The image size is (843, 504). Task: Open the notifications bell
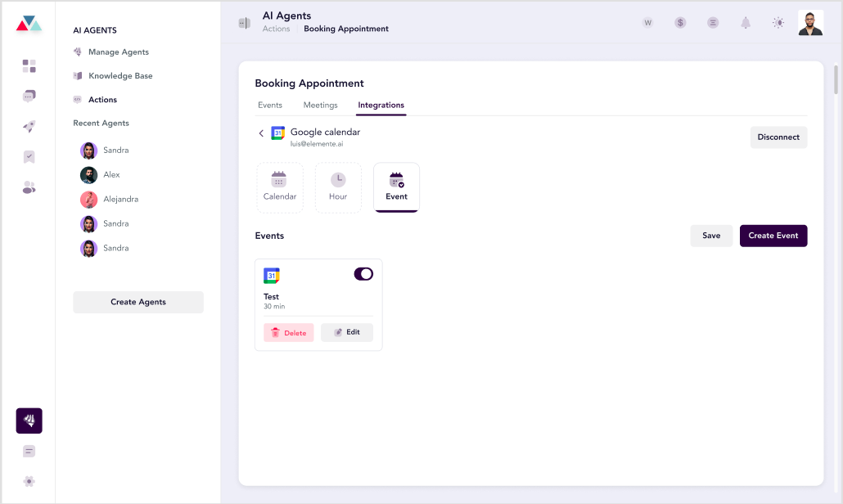click(746, 23)
